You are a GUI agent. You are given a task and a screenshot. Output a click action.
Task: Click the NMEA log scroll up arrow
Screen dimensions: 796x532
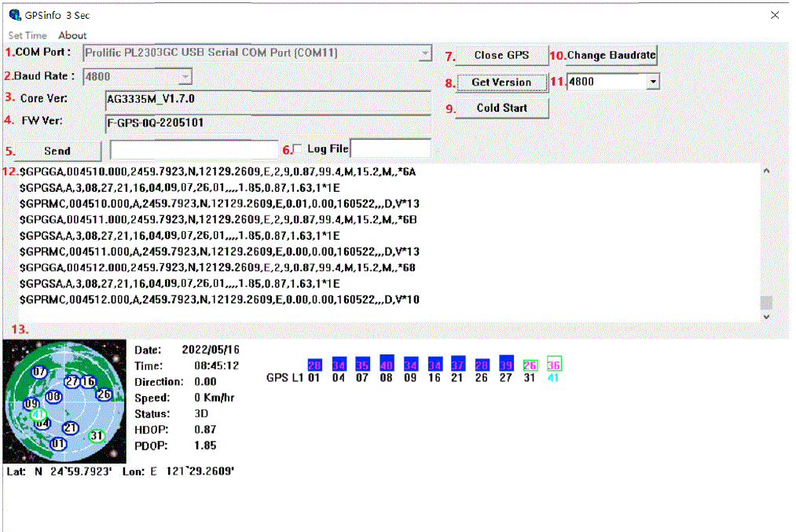(767, 171)
